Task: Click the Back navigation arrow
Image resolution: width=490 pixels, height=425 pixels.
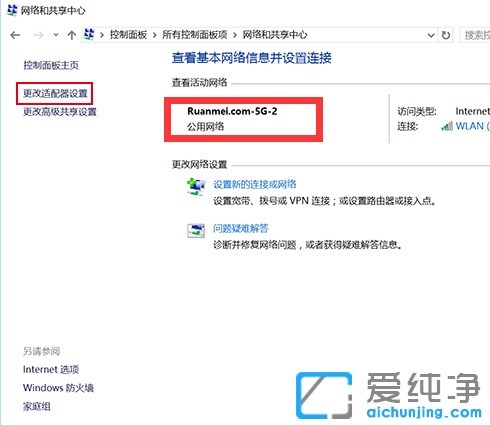Action: pyautogui.click(x=15, y=35)
